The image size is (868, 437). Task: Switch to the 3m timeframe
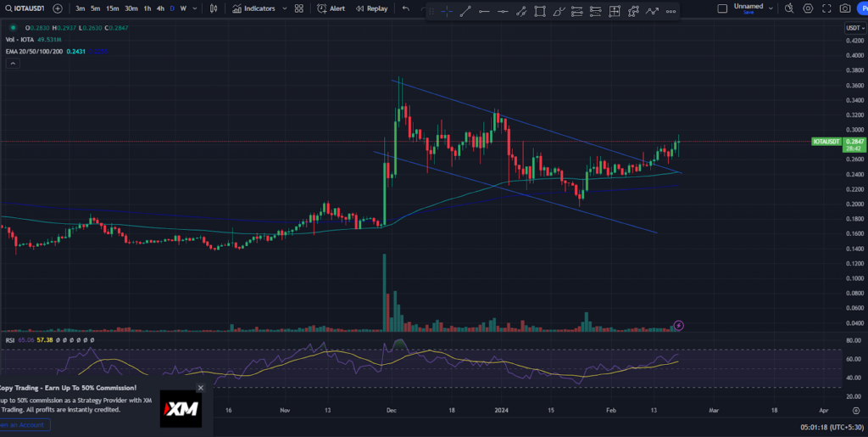[81, 8]
